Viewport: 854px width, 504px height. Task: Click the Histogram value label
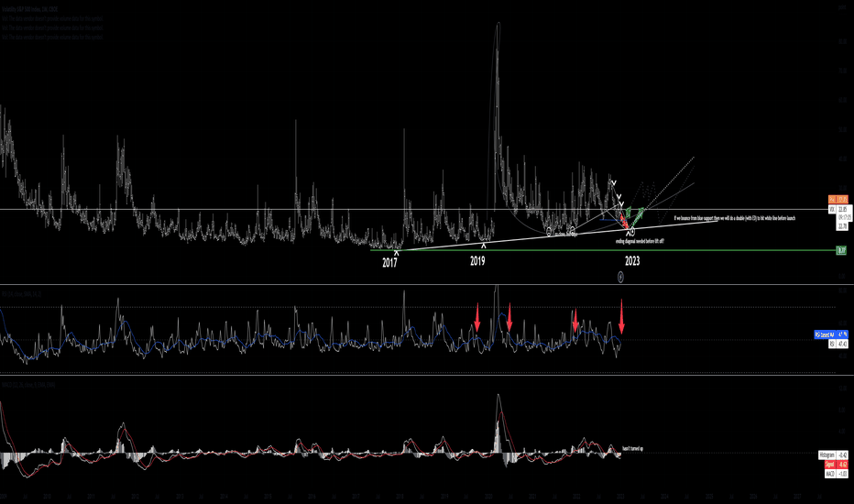[x=833, y=455]
